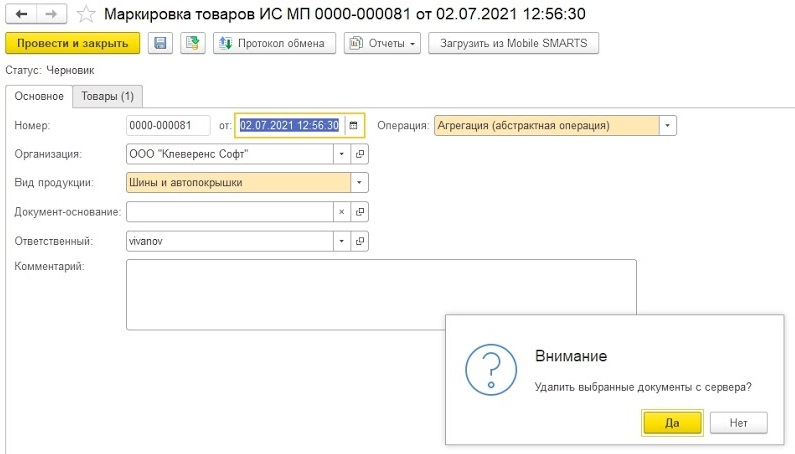Image resolution: width=795 pixels, height=454 pixels.
Task: Open the Организация record via its open icon
Action: [x=359, y=154]
